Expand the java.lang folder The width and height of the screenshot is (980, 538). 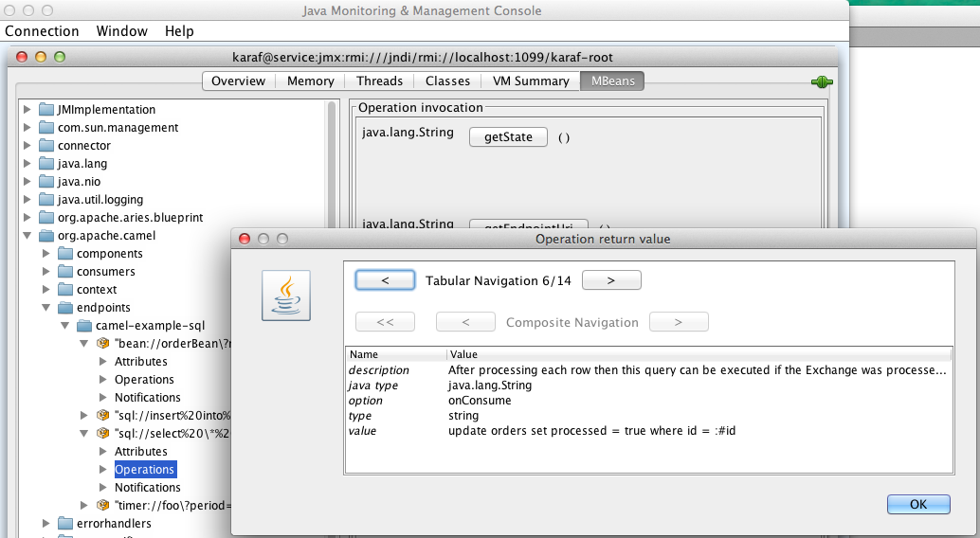click(27, 164)
